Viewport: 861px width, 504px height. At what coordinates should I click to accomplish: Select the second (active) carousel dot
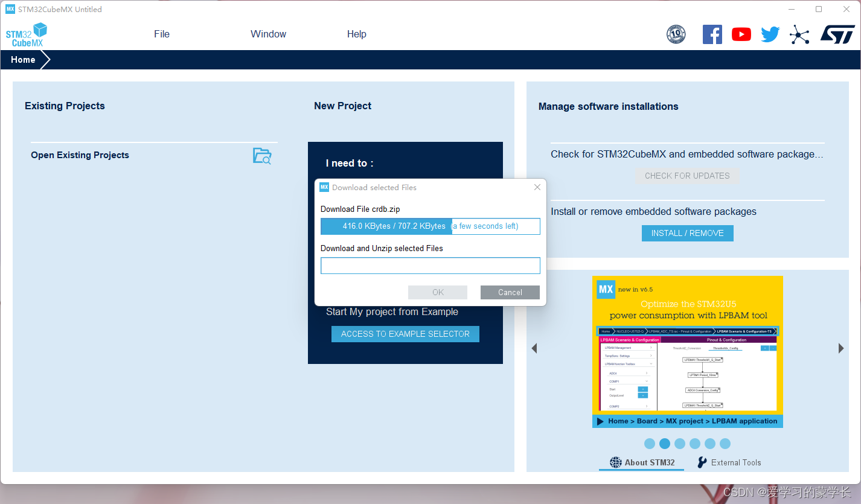[x=665, y=444]
